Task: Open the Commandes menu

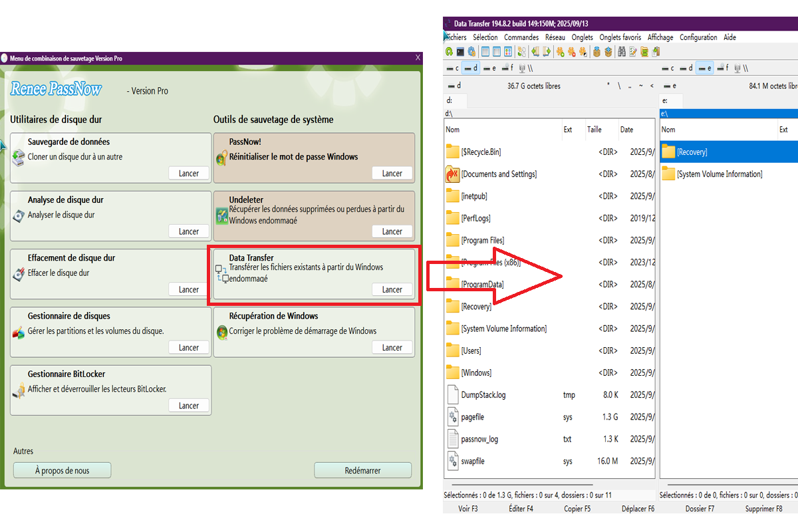Action: [521, 37]
